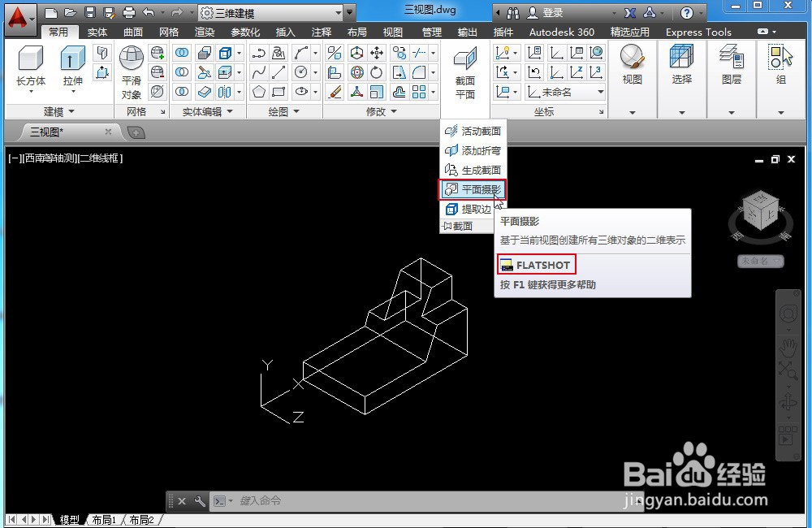The width and height of the screenshot is (812, 528).
Task: Click the Save As floppy-with-pencil icon
Action: pyautogui.click(x=110, y=12)
